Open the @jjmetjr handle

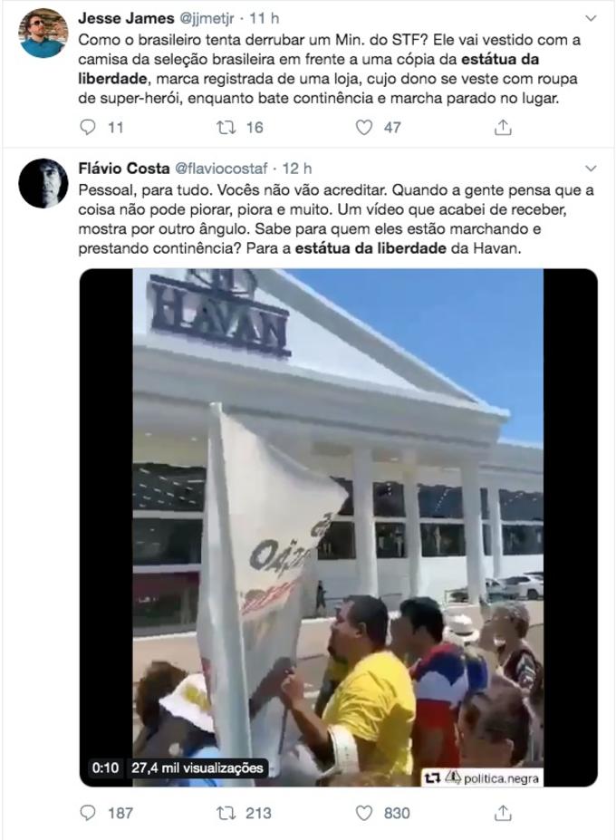(207, 18)
